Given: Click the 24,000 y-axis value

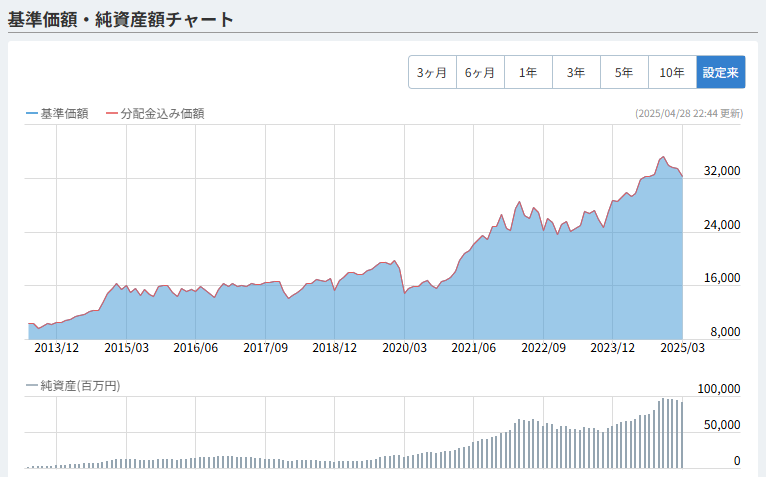Looking at the screenshot, I should pos(722,225).
